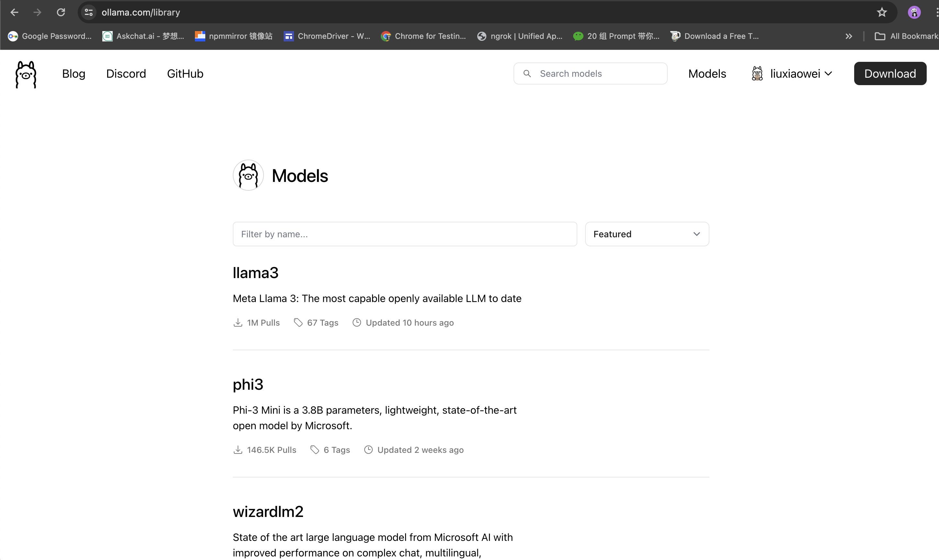Open the GitHub link in header
Screen dimensions: 939x560
tap(185, 73)
